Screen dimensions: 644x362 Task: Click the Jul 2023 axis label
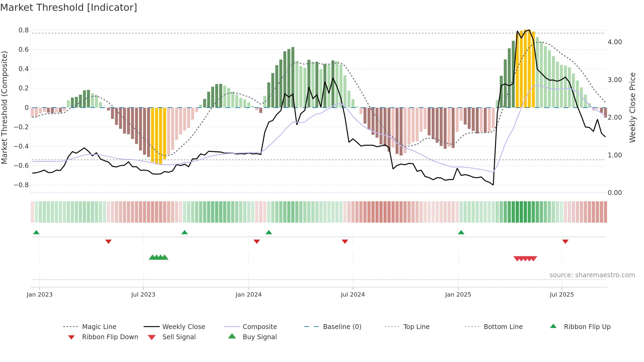click(x=143, y=294)
